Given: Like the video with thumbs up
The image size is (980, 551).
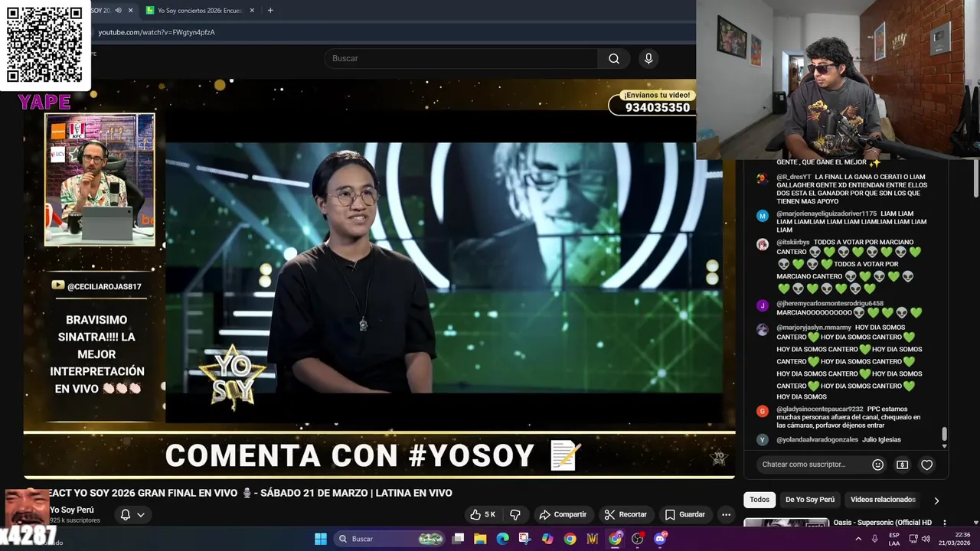Looking at the screenshot, I should coord(482,514).
